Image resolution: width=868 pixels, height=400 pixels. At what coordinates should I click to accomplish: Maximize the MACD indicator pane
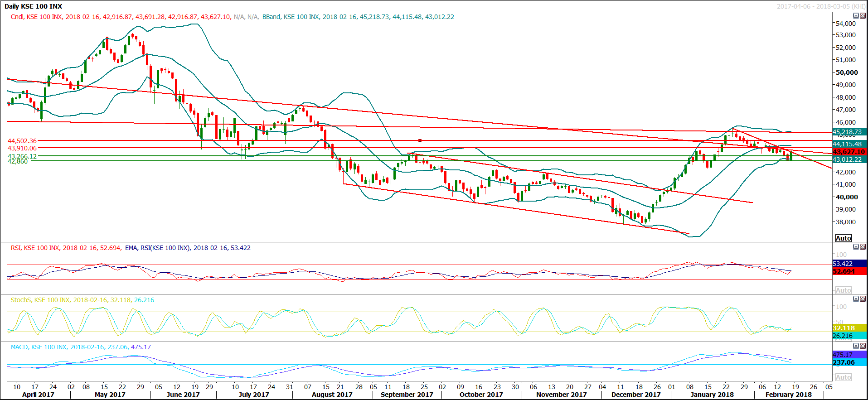[856, 346]
